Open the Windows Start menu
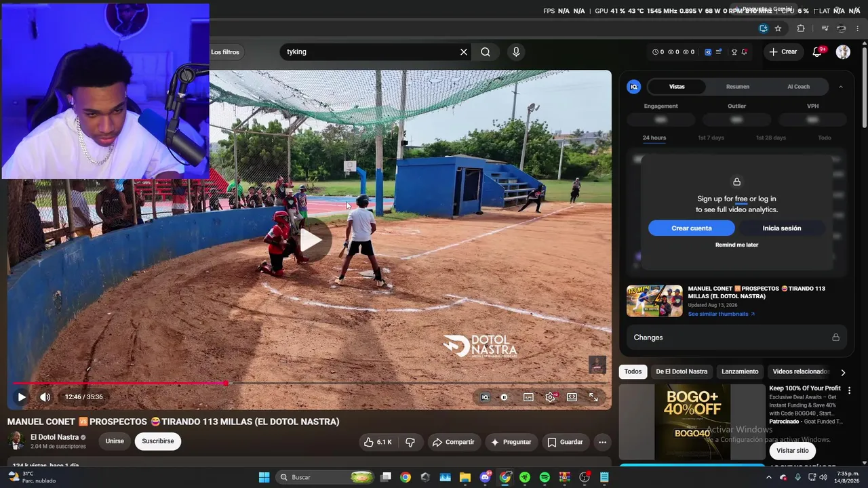868x488 pixels. tap(264, 477)
